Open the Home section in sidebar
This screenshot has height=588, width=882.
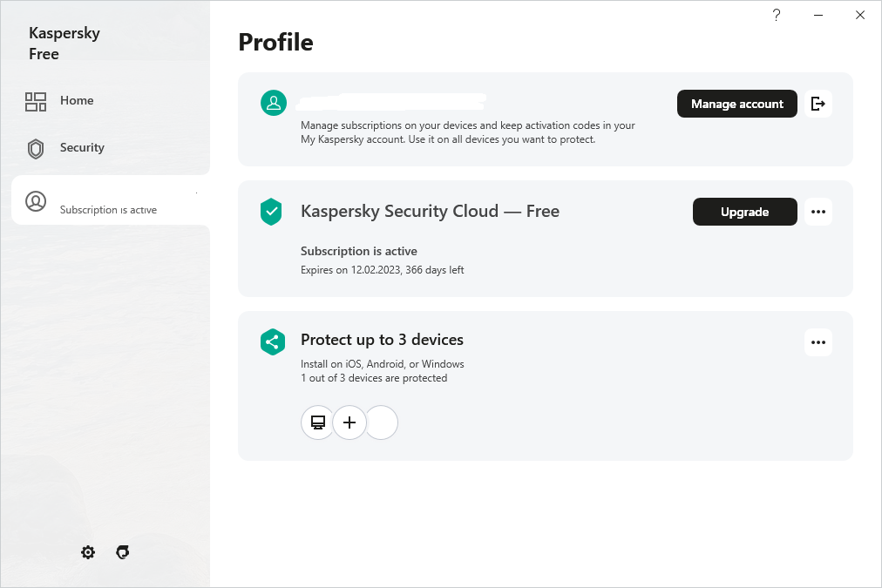tap(59, 101)
